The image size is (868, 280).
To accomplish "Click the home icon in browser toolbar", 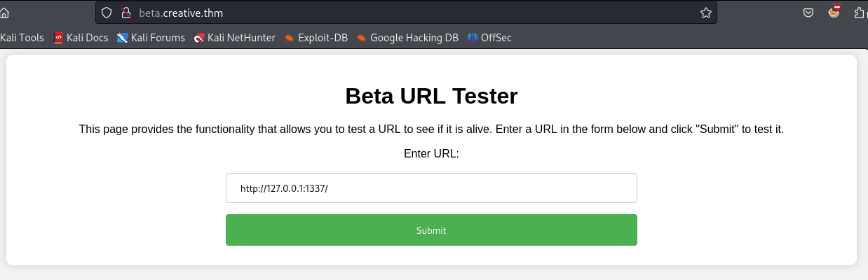I will click(x=4, y=13).
